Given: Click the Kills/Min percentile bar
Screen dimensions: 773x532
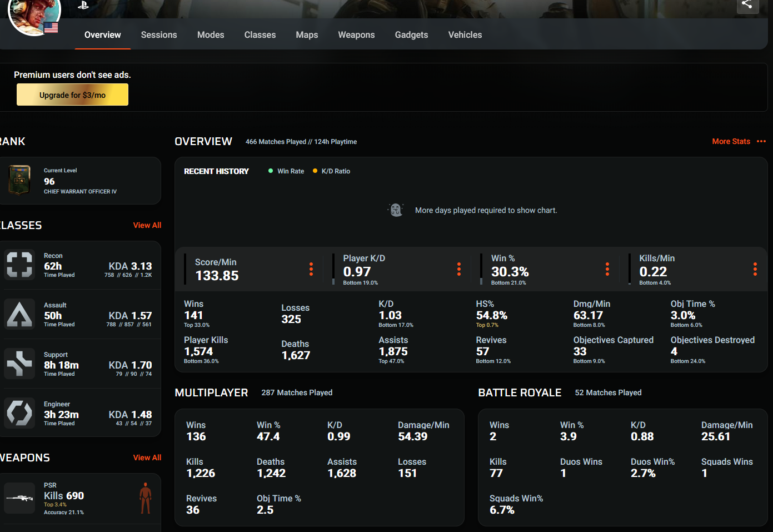Looking at the screenshot, I should pos(630,269).
